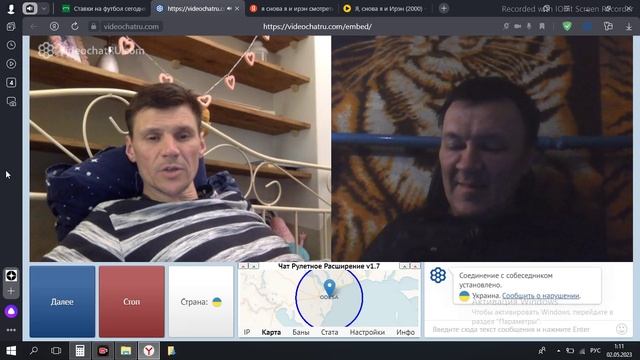
Task: Click the VideochatRU hexagon logo in the chat panel
Action: [x=438, y=275]
